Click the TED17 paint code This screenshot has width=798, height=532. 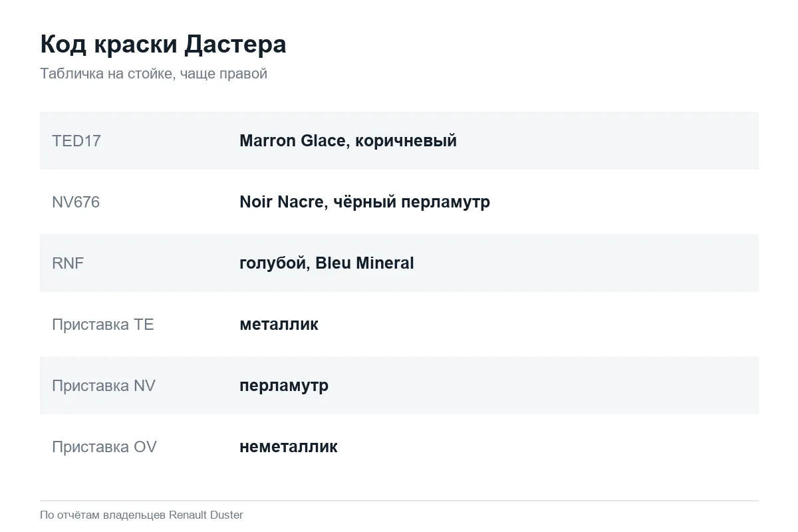coord(76,141)
